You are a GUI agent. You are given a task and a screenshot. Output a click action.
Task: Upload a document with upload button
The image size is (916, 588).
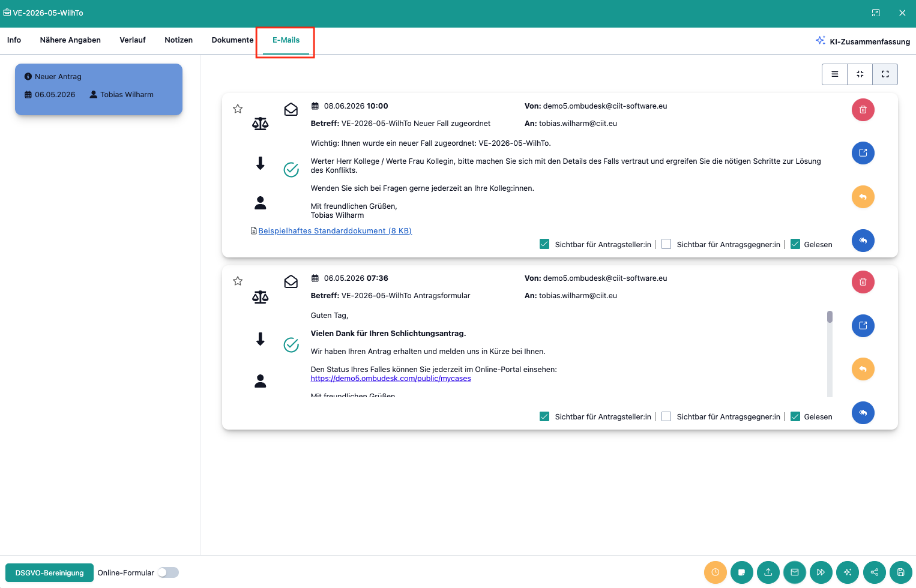[x=768, y=572]
